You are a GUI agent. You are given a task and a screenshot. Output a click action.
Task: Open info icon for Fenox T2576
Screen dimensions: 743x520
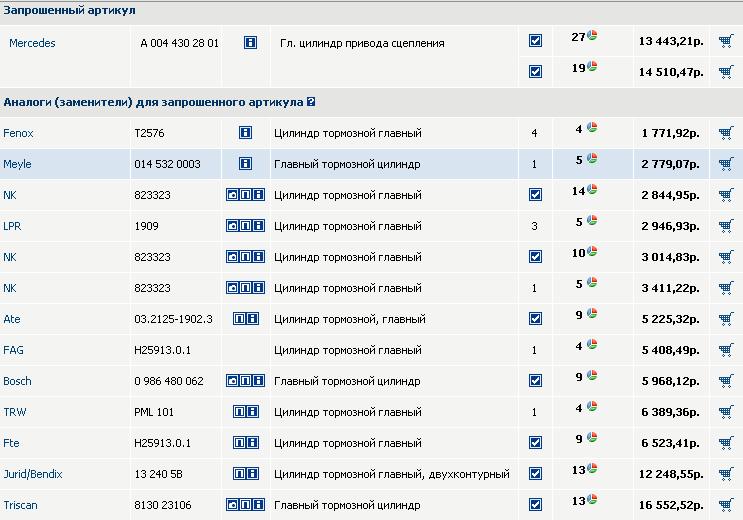point(245,133)
